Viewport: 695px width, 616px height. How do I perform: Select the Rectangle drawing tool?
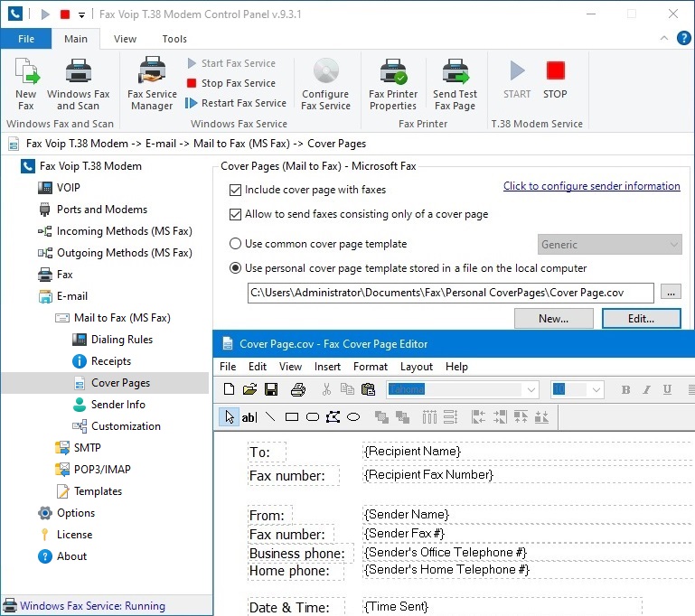[292, 416]
